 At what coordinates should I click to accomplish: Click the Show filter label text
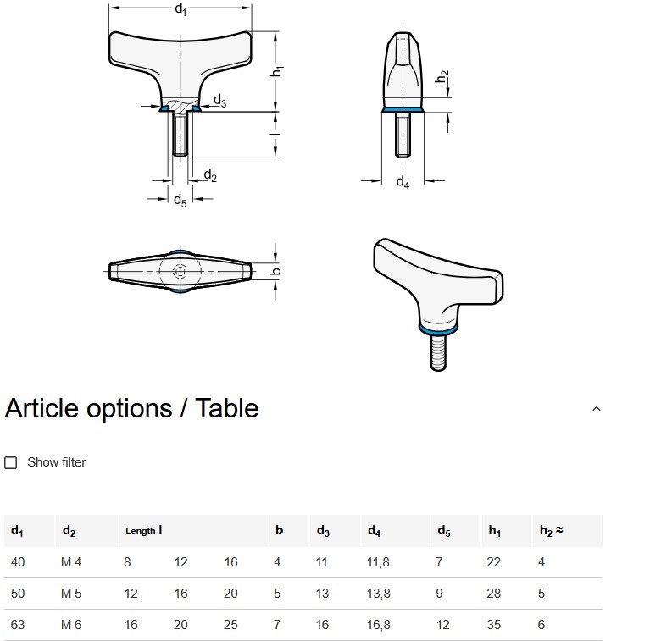click(x=57, y=462)
